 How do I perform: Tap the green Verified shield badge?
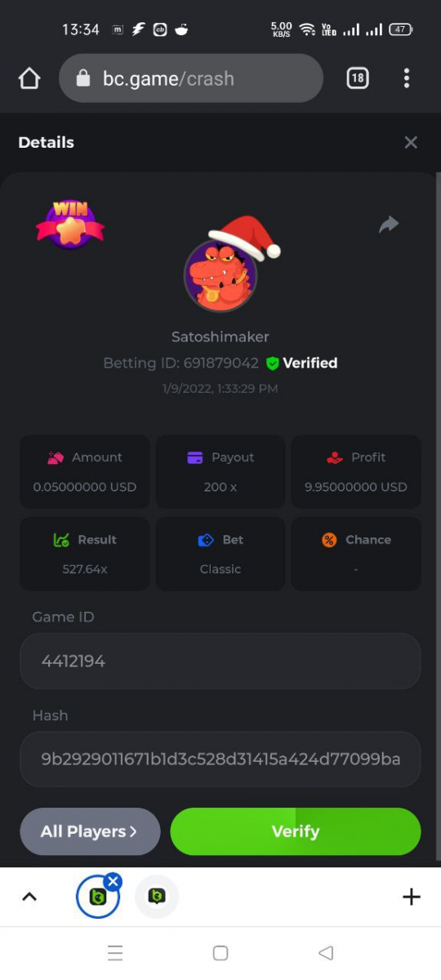[x=273, y=363]
